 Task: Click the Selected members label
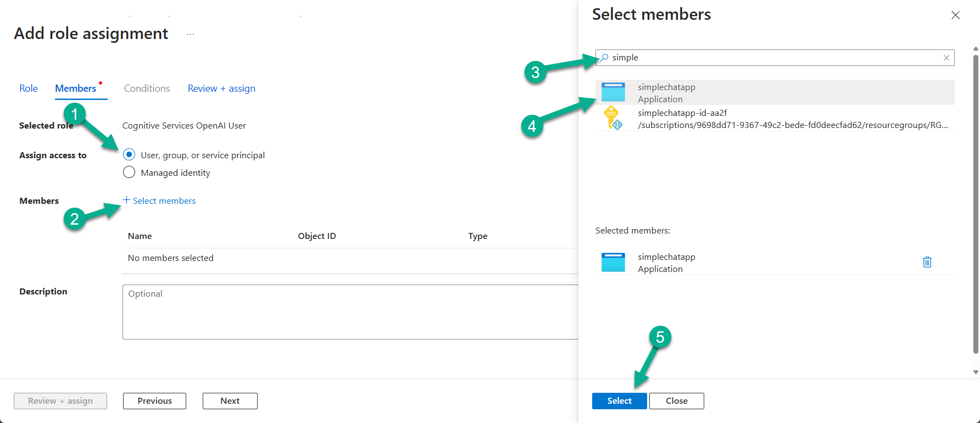633,231
